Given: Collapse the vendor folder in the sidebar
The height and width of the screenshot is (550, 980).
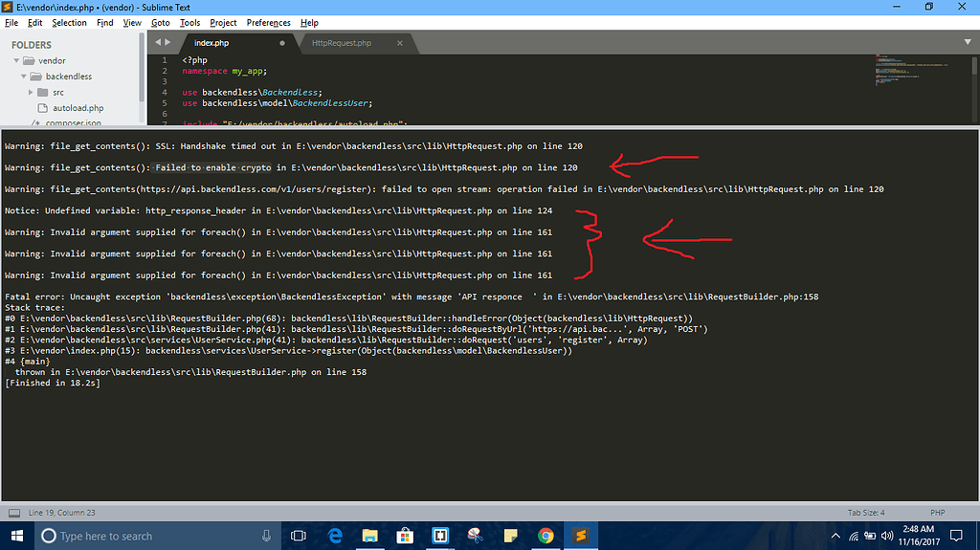Looking at the screenshot, I should click(17, 60).
